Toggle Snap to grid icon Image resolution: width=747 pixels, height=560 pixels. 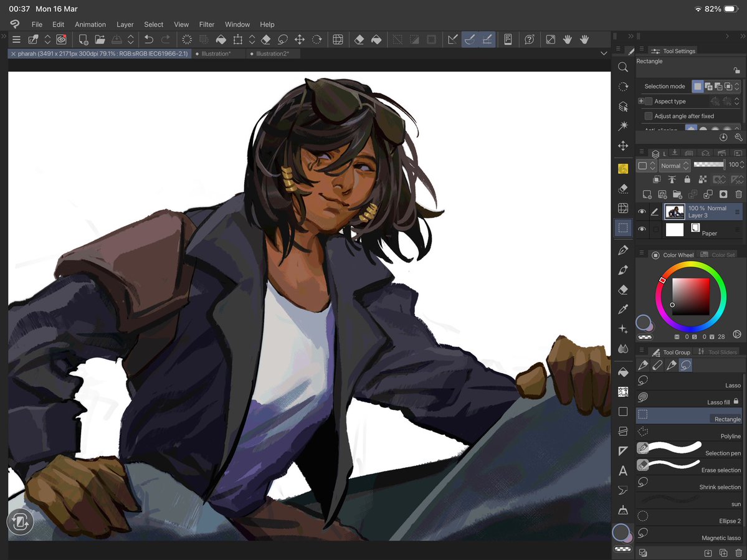487,39
